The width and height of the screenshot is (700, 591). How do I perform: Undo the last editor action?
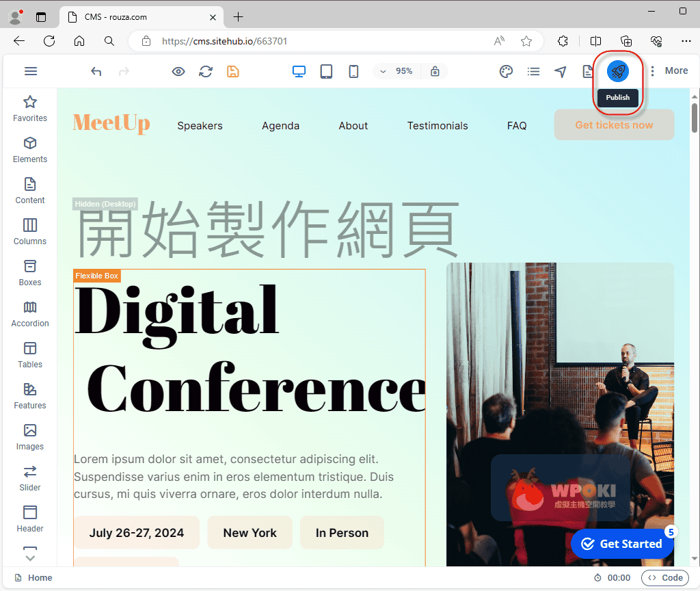[96, 71]
